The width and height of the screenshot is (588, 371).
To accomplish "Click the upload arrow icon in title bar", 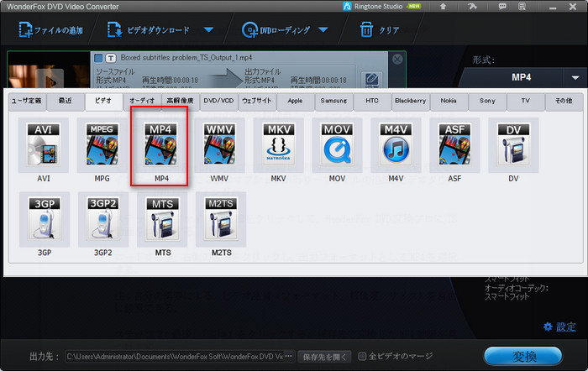I will point(443,7).
